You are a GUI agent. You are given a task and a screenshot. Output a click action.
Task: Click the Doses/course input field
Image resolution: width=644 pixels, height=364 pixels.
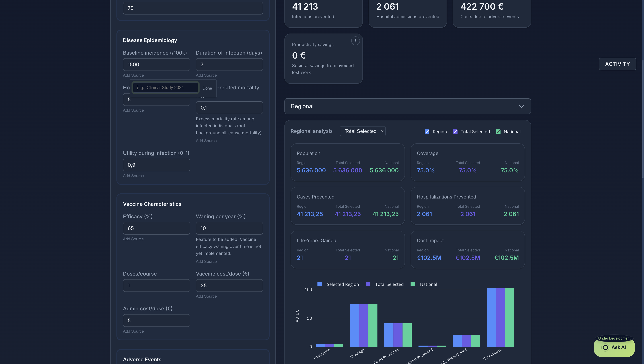coord(156,286)
